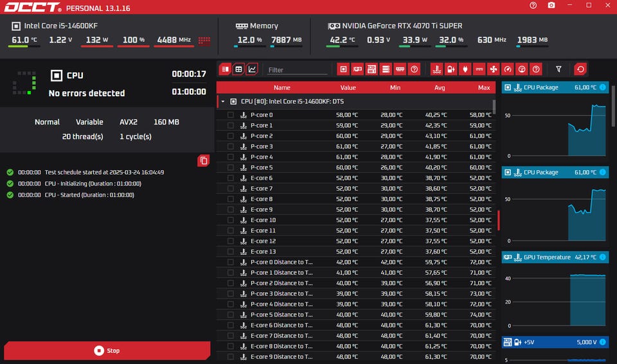Click in the Filter text field
The width and height of the screenshot is (617, 364).
297,70
